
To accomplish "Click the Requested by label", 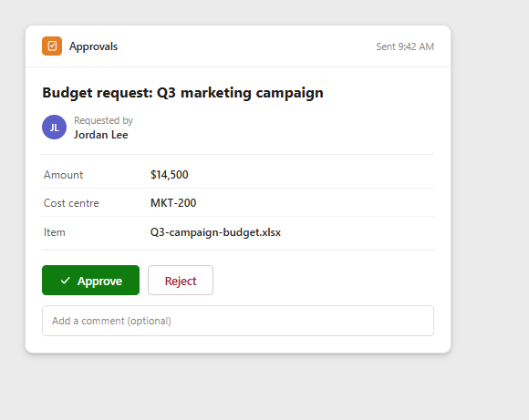I will point(104,120).
